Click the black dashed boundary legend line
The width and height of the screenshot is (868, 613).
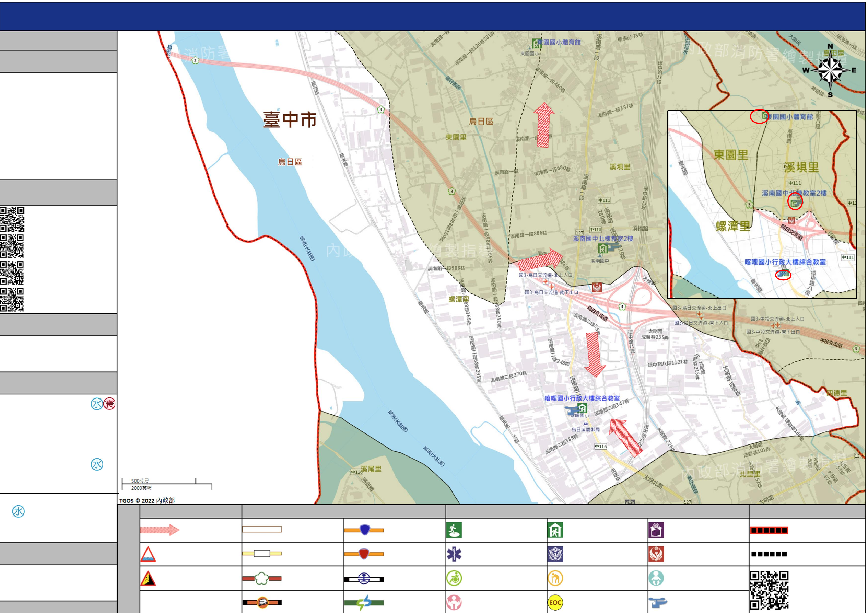click(x=769, y=554)
